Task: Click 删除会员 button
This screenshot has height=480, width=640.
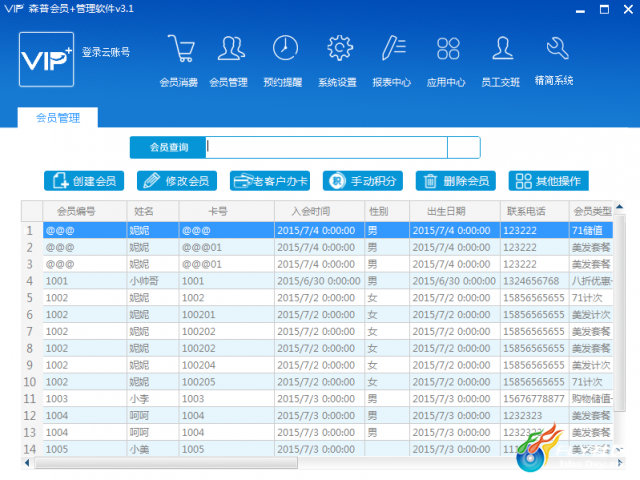Action: 456,181
